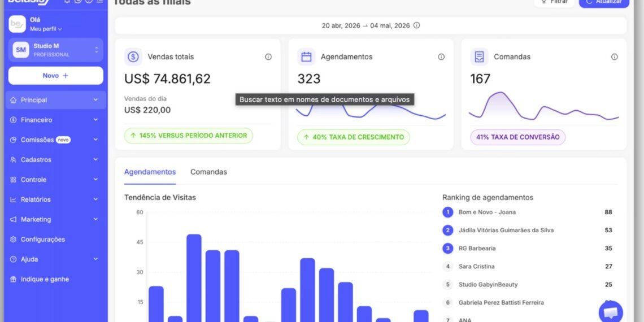Click the tallest bar in Tendência de Visitas
The image size is (644, 322).
(x=194, y=278)
